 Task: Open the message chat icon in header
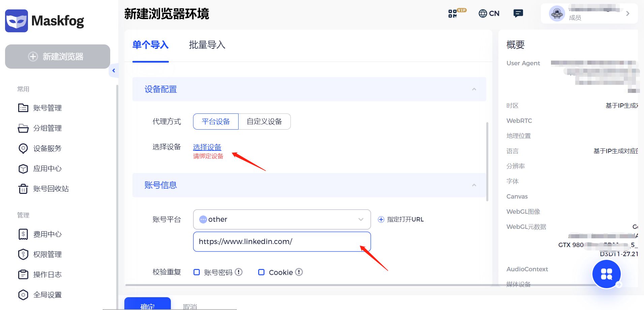[518, 13]
